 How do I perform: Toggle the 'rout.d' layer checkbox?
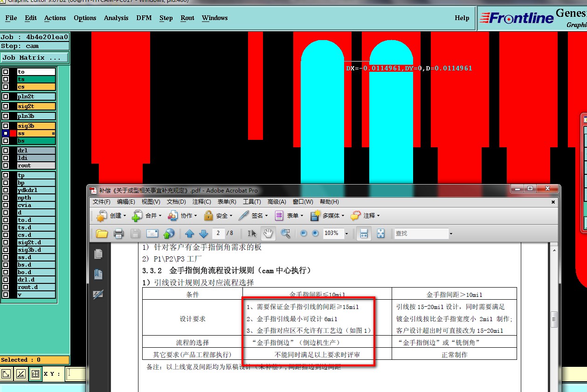pyautogui.click(x=5, y=287)
